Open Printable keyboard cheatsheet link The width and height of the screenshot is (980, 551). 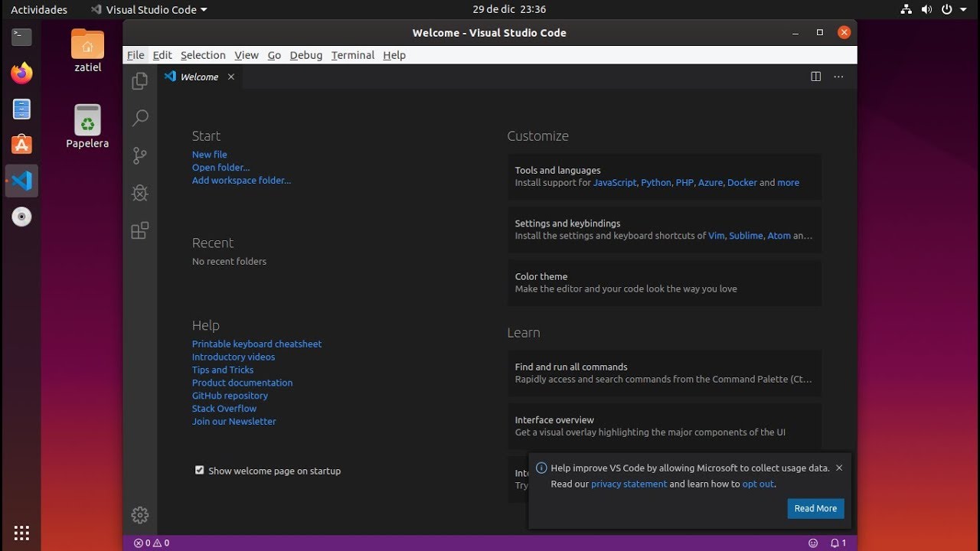(256, 344)
